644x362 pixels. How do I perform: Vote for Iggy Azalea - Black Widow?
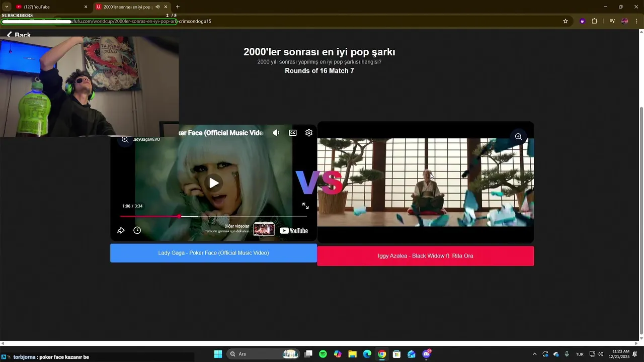point(425,256)
